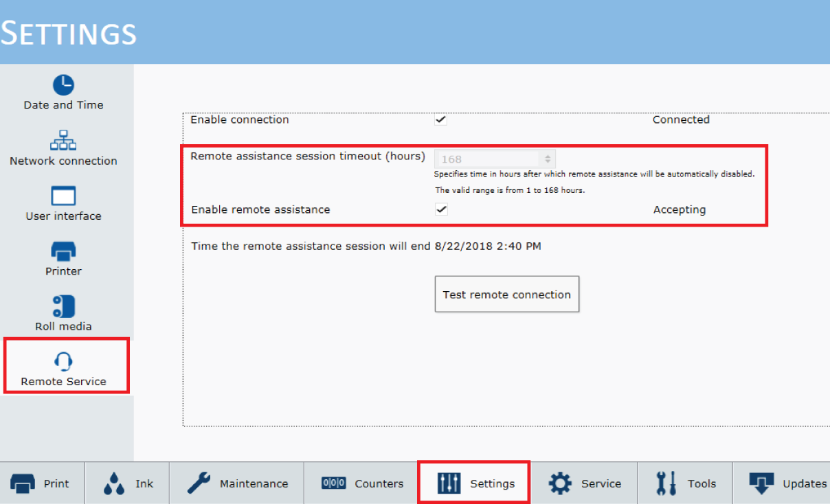
Task: Toggle the Enable remote assistance checkbox
Action: point(441,209)
